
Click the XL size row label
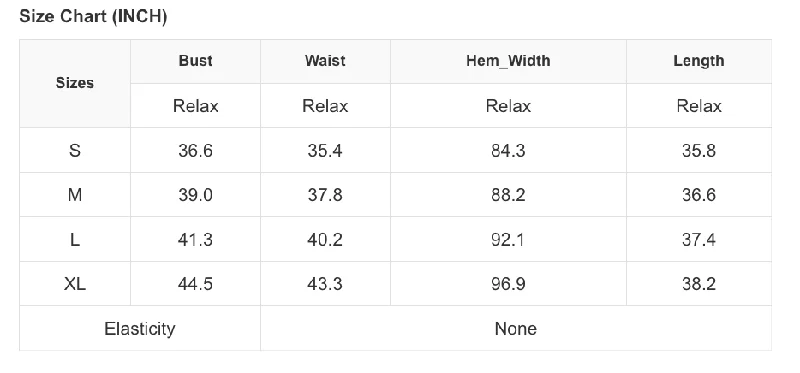[75, 284]
